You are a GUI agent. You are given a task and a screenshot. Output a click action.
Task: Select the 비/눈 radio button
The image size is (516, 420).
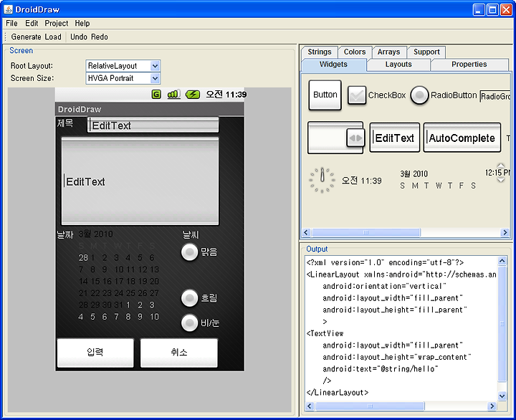pos(200,323)
